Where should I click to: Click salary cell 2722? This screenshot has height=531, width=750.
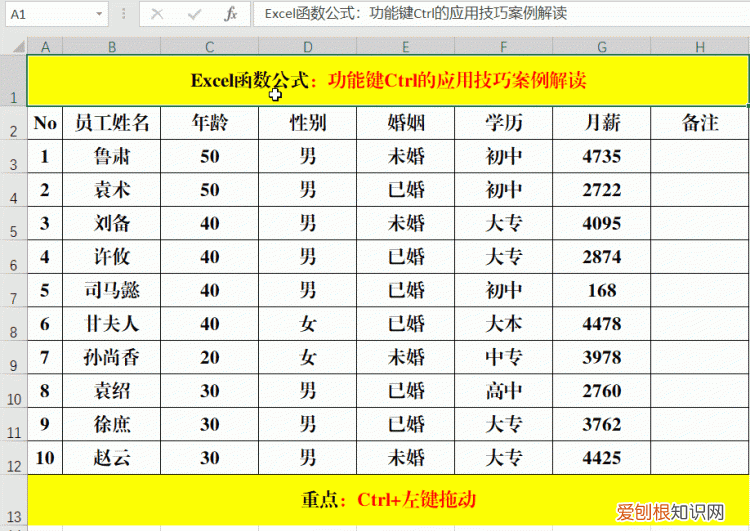click(x=602, y=190)
